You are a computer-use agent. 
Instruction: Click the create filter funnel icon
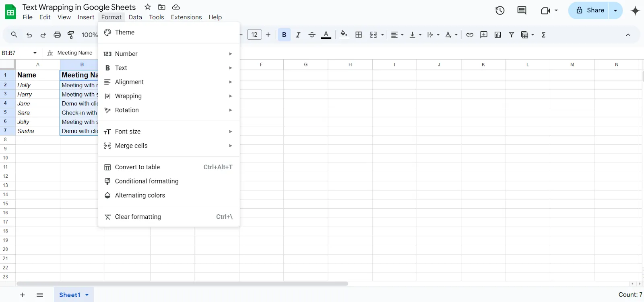point(512,35)
